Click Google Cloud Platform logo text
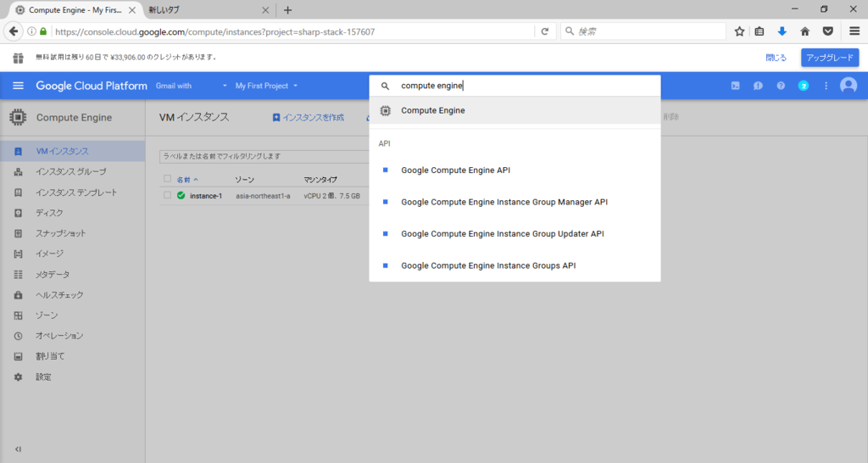Image resolution: width=868 pixels, height=463 pixels. point(92,86)
